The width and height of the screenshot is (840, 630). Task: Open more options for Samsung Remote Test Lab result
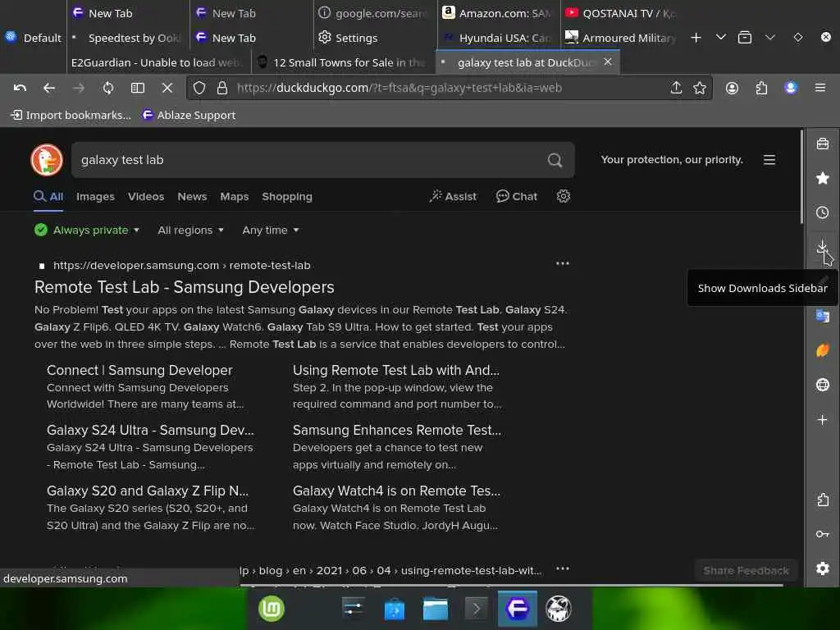pyautogui.click(x=562, y=263)
